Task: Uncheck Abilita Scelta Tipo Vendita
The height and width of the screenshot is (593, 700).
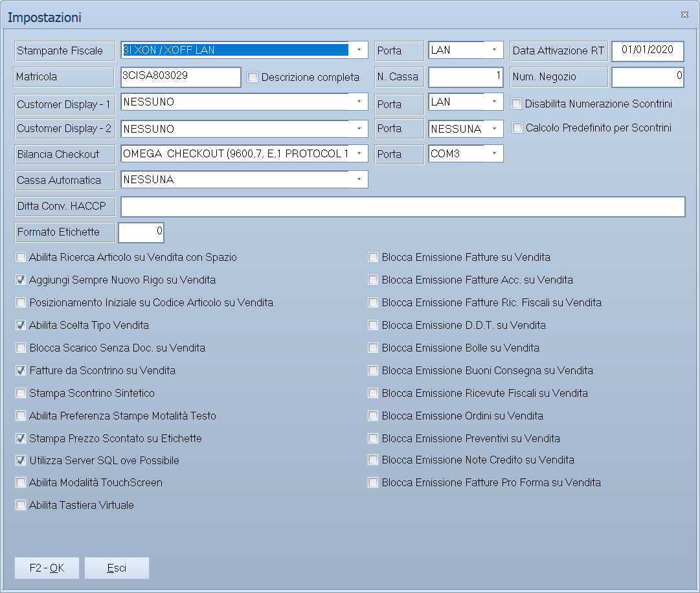Action: [21, 325]
